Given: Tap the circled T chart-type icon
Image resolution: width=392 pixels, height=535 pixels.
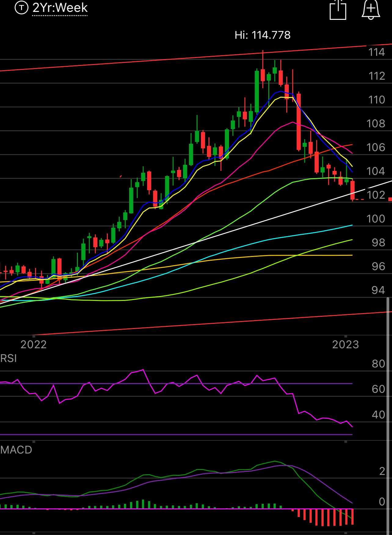Looking at the screenshot, I should (x=21, y=8).
